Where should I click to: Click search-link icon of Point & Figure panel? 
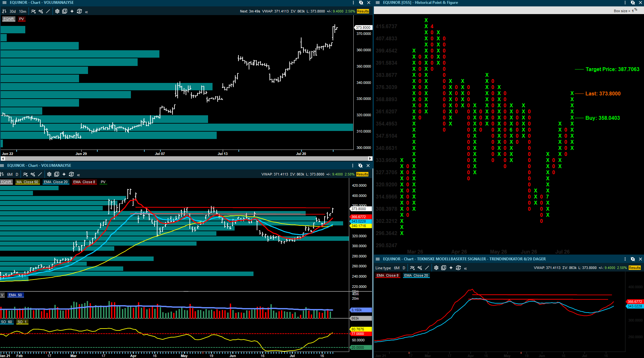coord(633,3)
